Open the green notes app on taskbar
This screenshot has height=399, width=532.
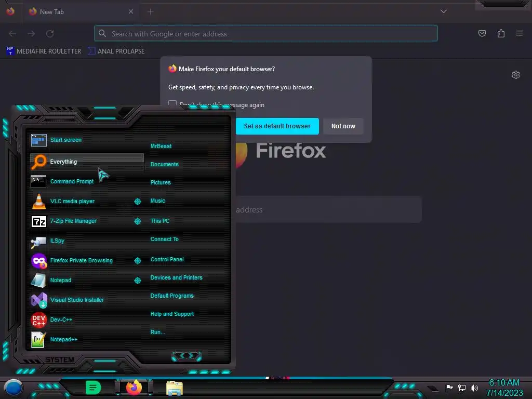click(94, 388)
